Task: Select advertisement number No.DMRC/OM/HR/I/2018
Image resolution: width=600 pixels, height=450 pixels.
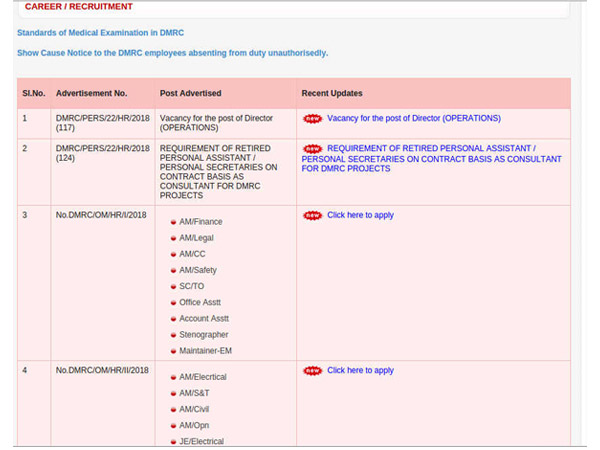Action: [x=101, y=215]
